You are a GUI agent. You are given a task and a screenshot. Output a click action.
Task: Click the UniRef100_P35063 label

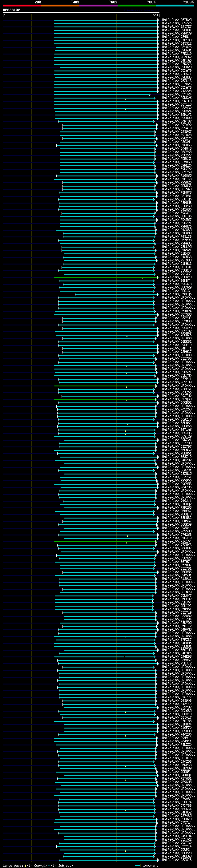pos(176,162)
